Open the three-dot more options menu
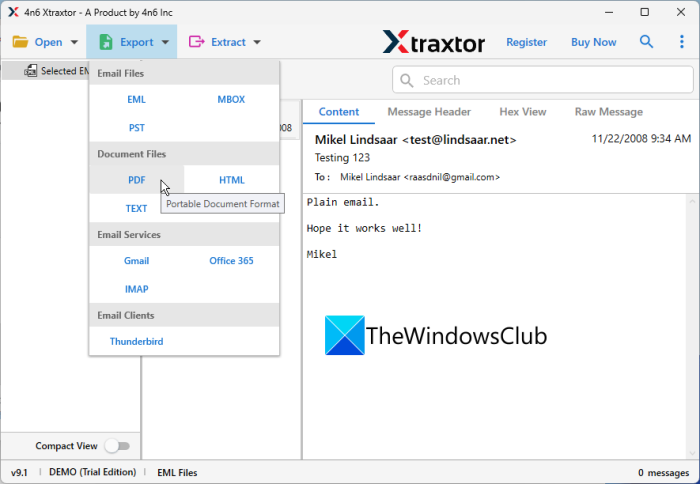700x484 pixels. [682, 42]
